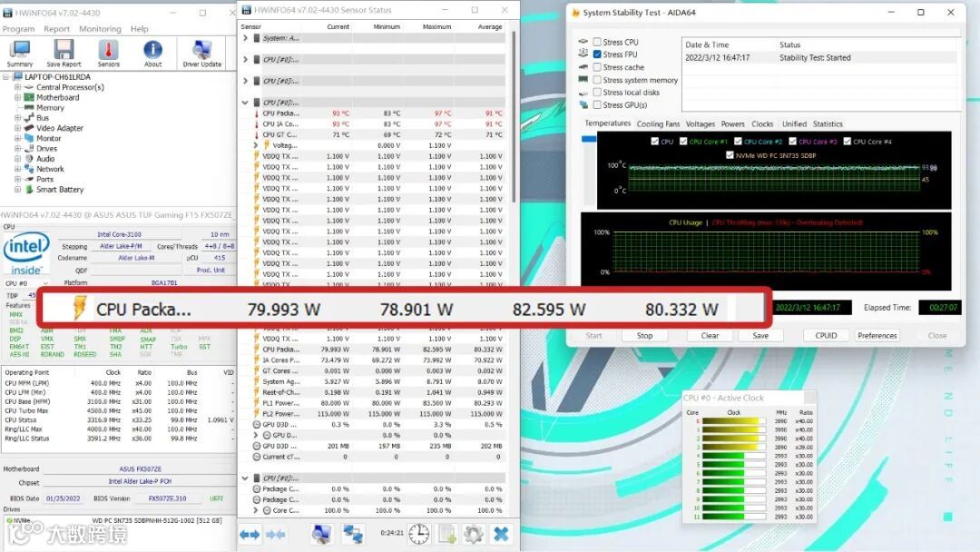
Task: Toggle CPU Core #1 graph checkbox
Action: [683, 142]
